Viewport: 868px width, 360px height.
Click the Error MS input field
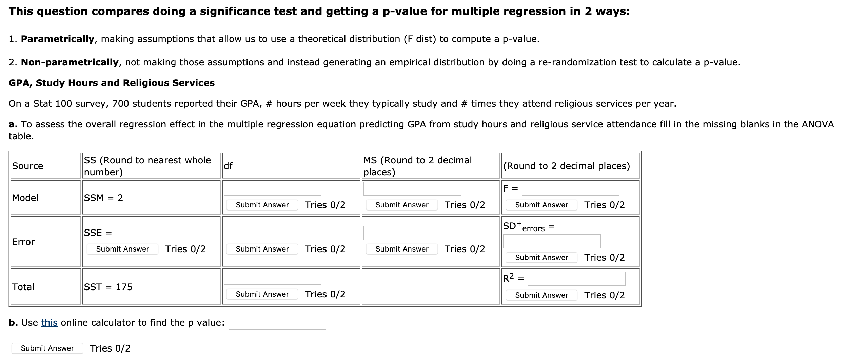pyautogui.click(x=412, y=233)
